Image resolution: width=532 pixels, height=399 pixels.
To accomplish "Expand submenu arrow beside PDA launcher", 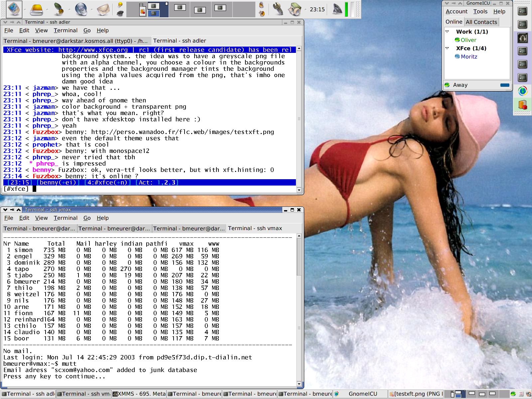I will (x=25, y=9).
